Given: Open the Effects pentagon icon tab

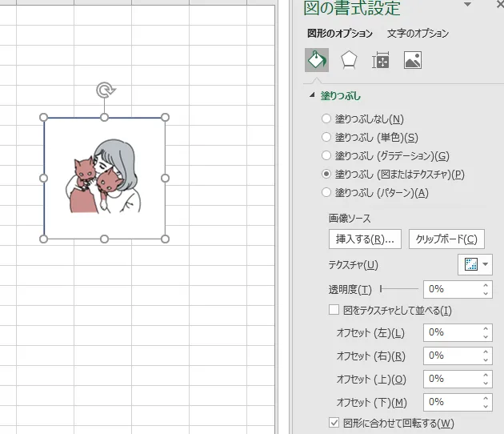Looking at the screenshot, I should pos(349,60).
